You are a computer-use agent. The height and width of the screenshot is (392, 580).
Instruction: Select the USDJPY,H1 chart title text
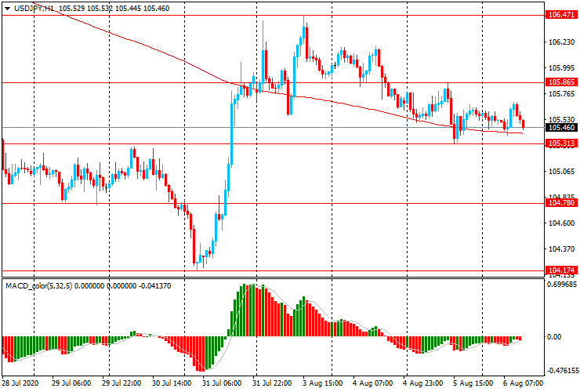click(34, 8)
